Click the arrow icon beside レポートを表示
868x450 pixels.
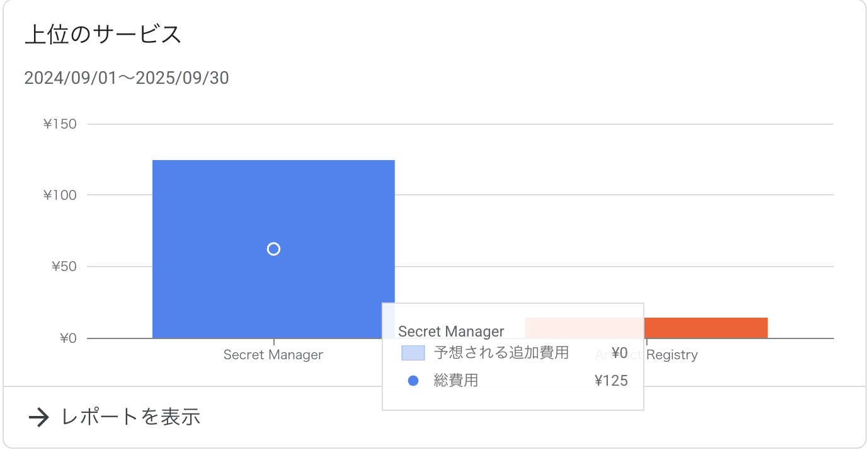click(x=39, y=417)
